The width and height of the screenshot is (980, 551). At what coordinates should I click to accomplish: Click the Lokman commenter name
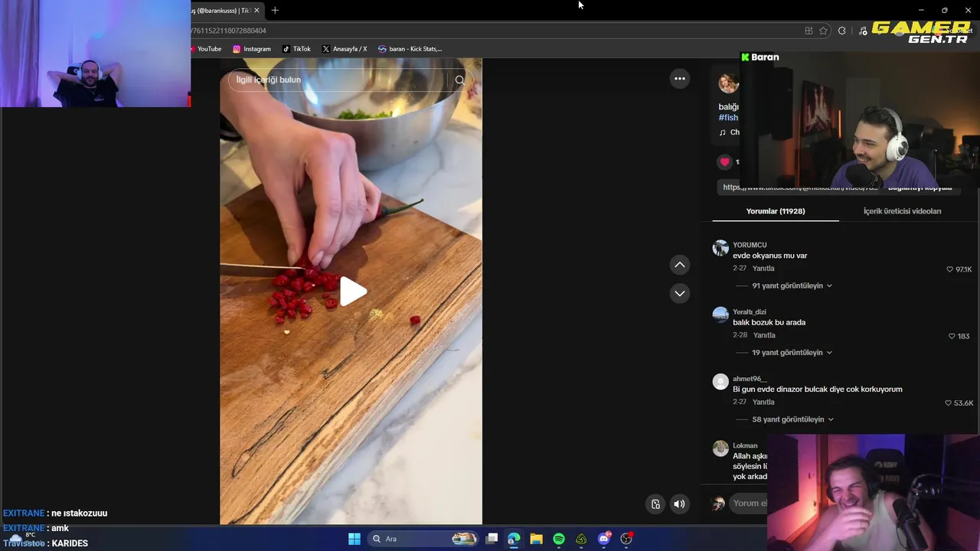[745, 445]
